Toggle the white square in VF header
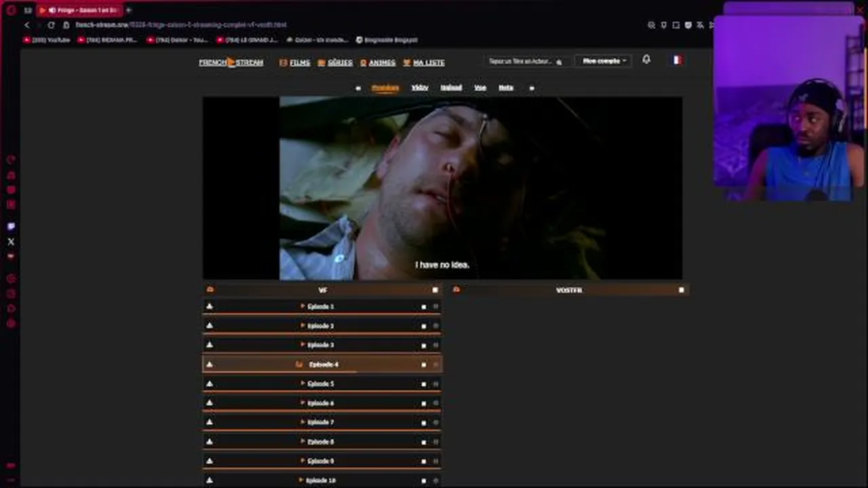The width and height of the screenshot is (868, 488). (435, 290)
